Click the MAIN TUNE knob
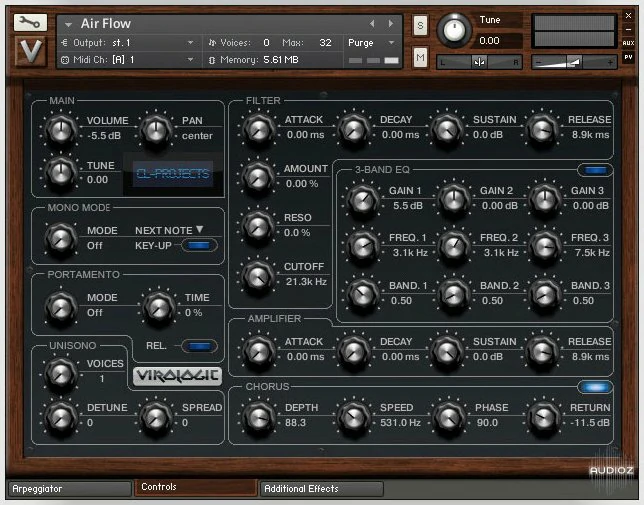 tap(61, 172)
